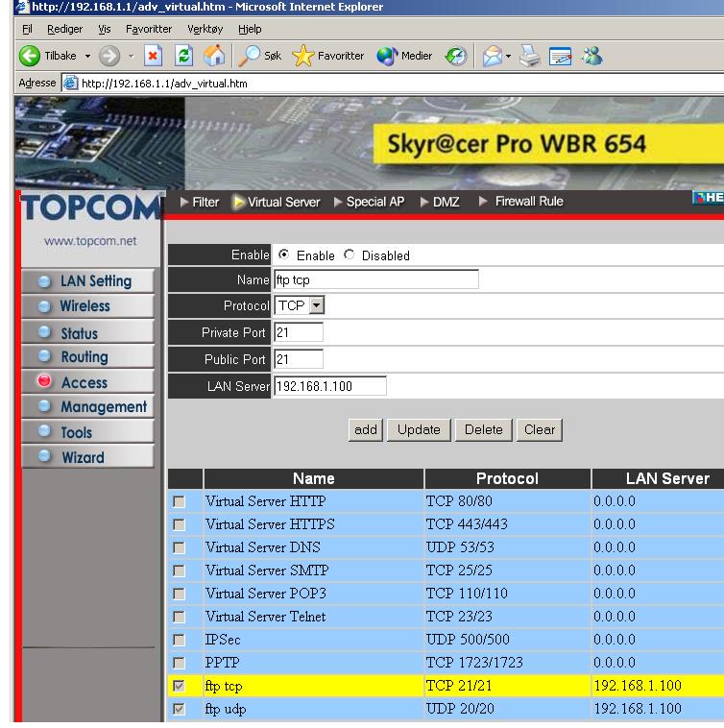The image size is (724, 728).
Task: Check the Virtual Server POP3 checkbox
Action: [x=179, y=594]
